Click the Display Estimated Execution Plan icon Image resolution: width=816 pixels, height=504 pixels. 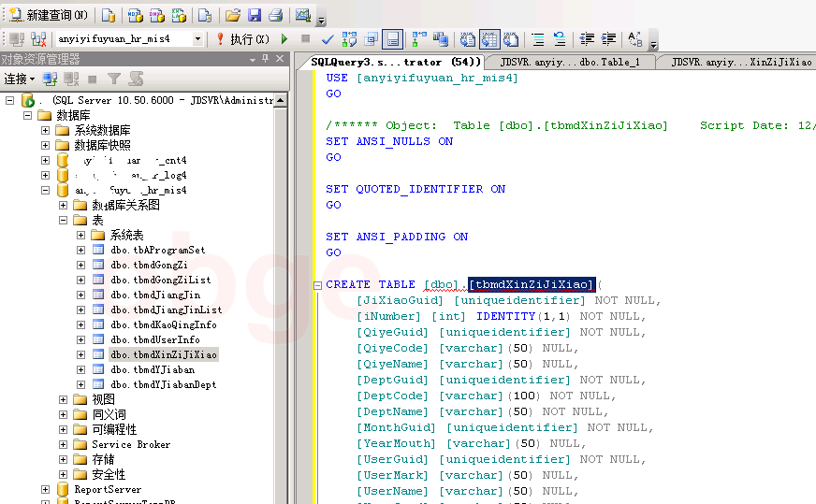349,39
